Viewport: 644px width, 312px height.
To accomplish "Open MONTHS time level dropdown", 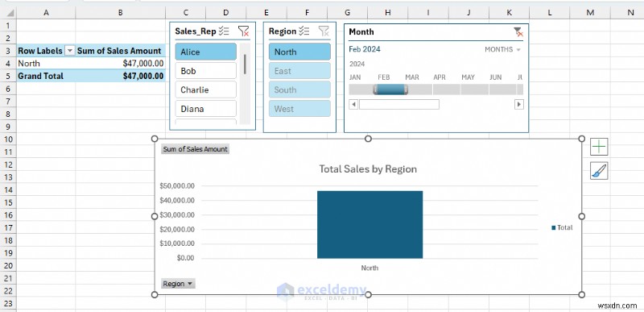I will 502,49.
